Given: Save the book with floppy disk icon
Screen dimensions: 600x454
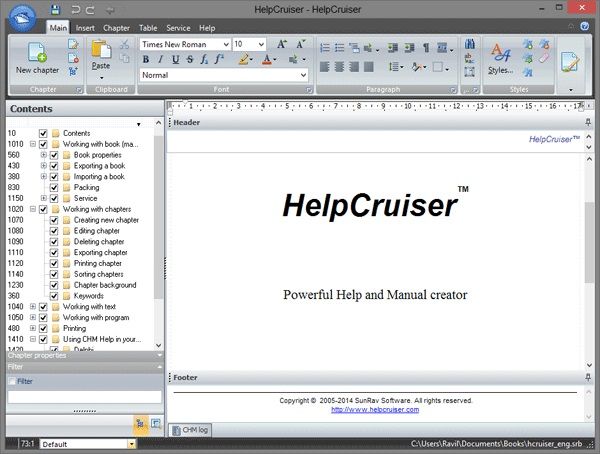Looking at the screenshot, I should (55, 10).
